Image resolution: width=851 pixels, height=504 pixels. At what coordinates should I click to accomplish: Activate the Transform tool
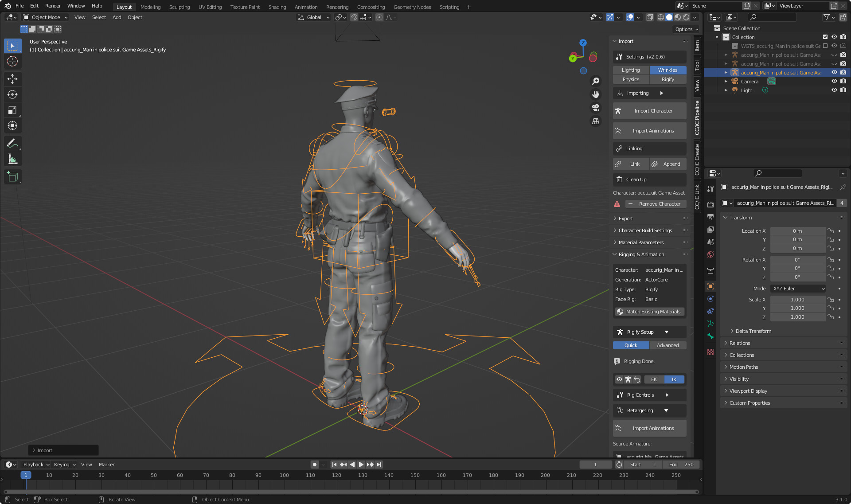click(x=12, y=125)
